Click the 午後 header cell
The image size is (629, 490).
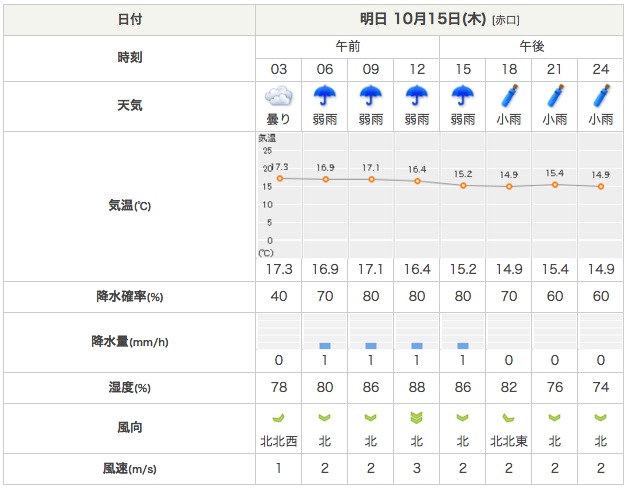532,47
